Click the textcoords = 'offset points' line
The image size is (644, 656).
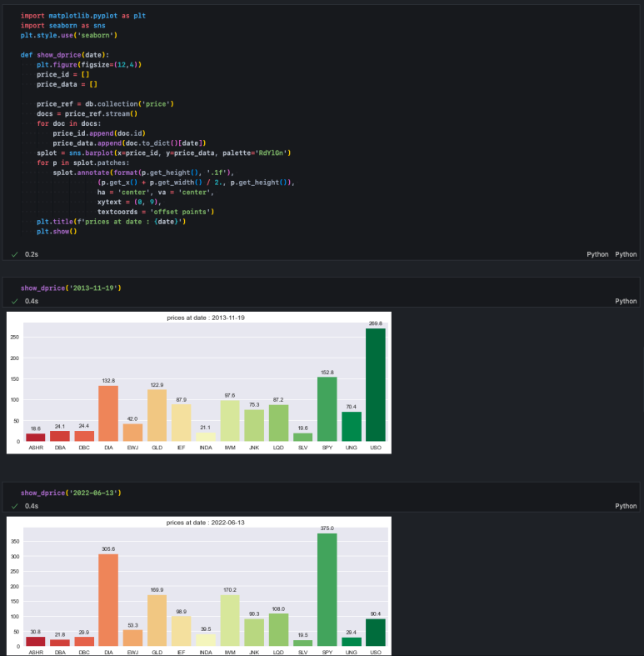[156, 212]
